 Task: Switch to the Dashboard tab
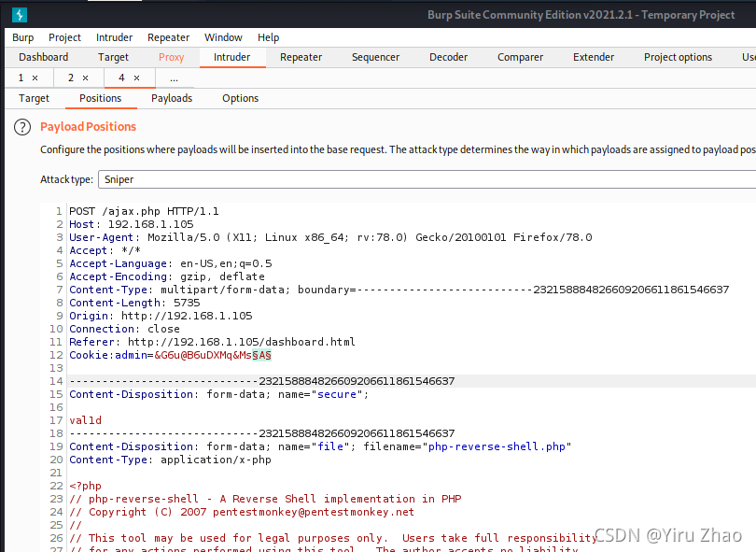43,57
